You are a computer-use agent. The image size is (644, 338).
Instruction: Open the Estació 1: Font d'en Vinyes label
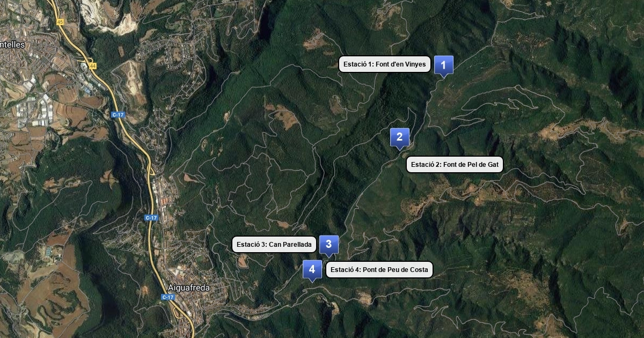(x=384, y=64)
